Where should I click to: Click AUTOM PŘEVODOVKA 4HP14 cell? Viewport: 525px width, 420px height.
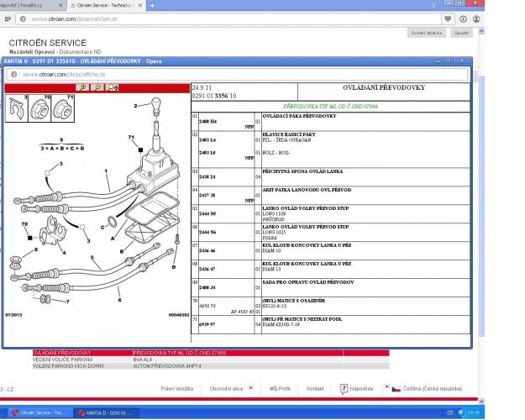coord(167,366)
